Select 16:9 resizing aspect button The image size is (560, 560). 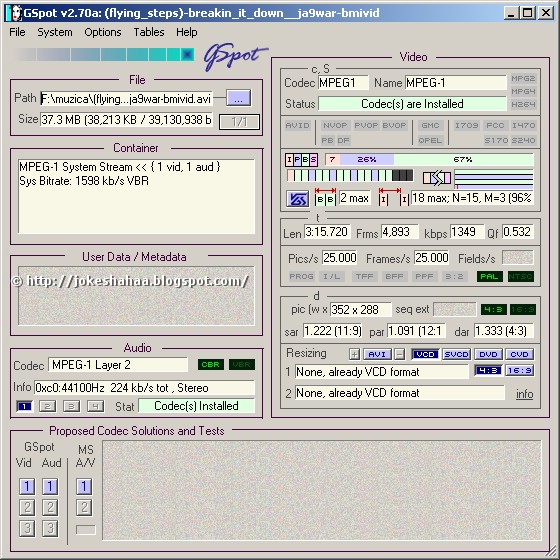click(519, 370)
